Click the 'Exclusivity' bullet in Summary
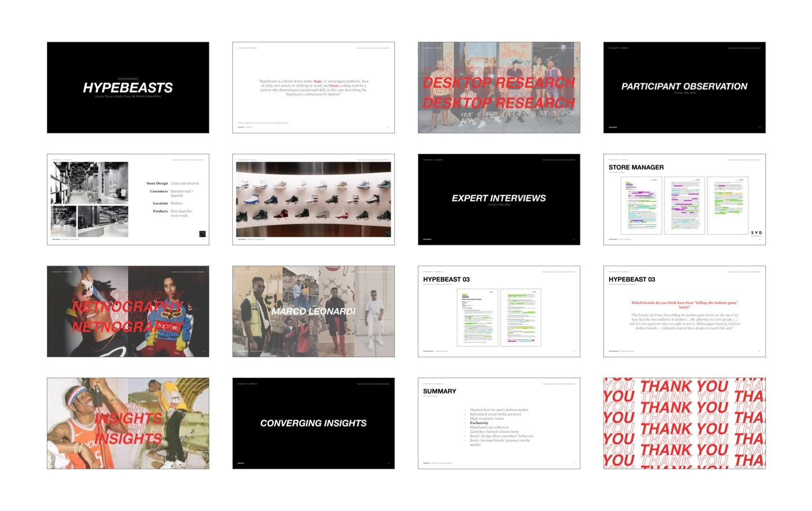The height and width of the screenshot is (511, 812). point(479,423)
